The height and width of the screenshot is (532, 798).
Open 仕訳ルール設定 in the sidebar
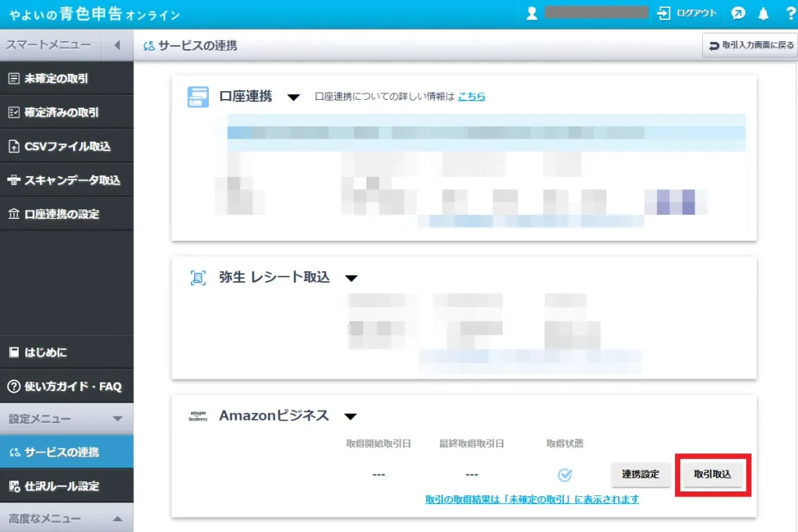67,486
